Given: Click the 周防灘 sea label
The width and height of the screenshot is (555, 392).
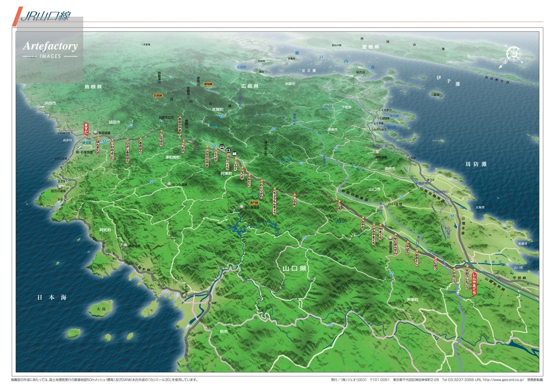Looking at the screenshot, I should coord(475,164).
